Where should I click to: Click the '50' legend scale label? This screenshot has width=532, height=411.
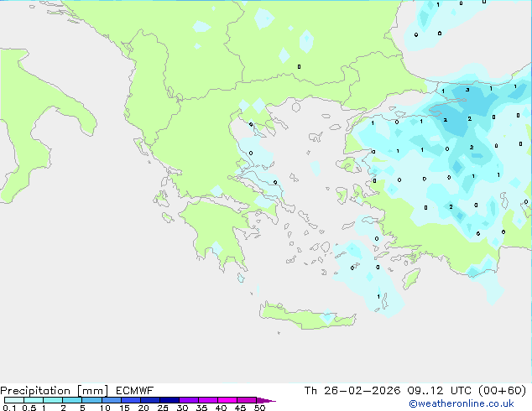260,408
